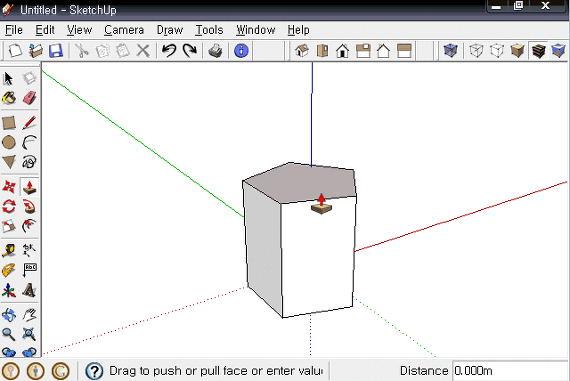This screenshot has height=381, width=570.
Task: Select the Offset tool
Action: (x=29, y=226)
